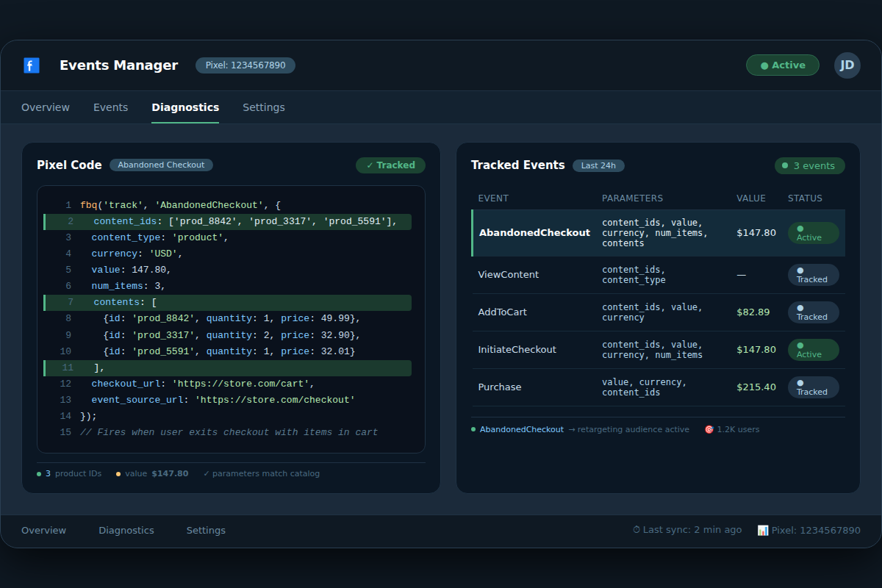Click the checkout_url code line
882x588 pixels.
[227, 384]
